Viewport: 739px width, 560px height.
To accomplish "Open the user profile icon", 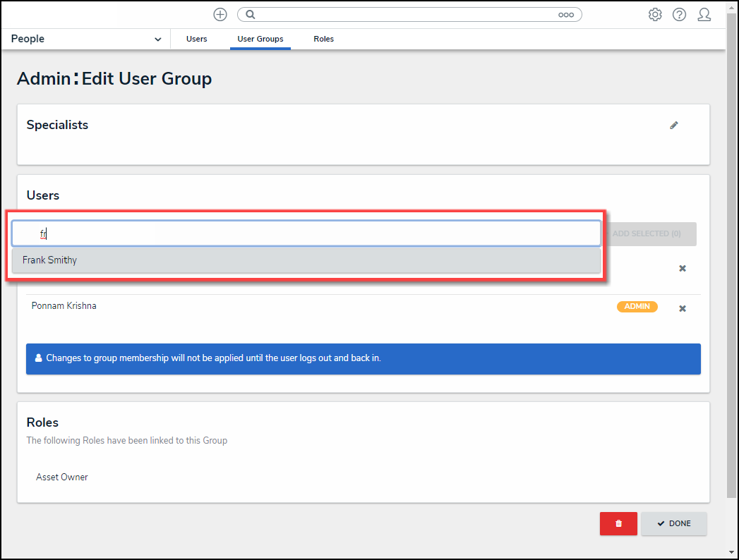I will tap(704, 15).
